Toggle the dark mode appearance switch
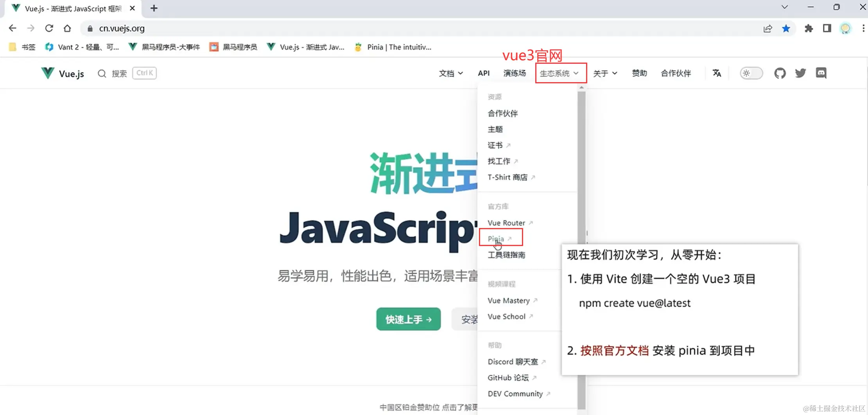The image size is (868, 415). [751, 73]
